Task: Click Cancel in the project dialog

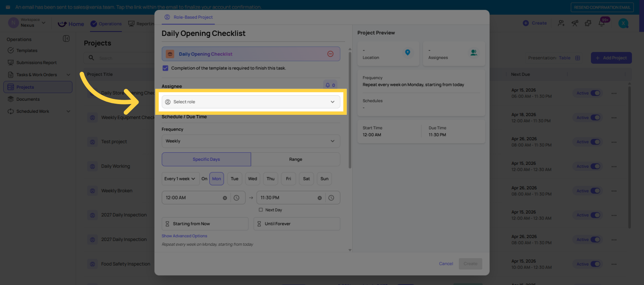Action: [446, 264]
